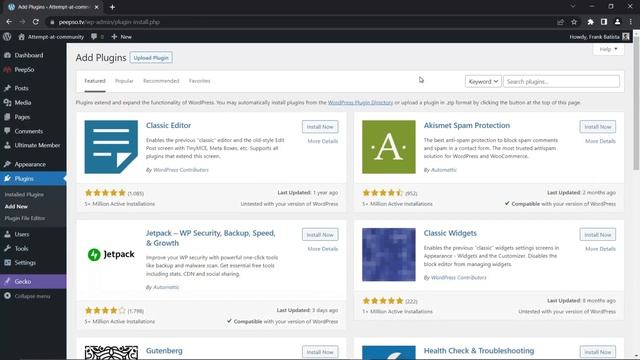The height and width of the screenshot is (360, 640).
Task: Install the Jetpack plugin
Action: (320, 235)
